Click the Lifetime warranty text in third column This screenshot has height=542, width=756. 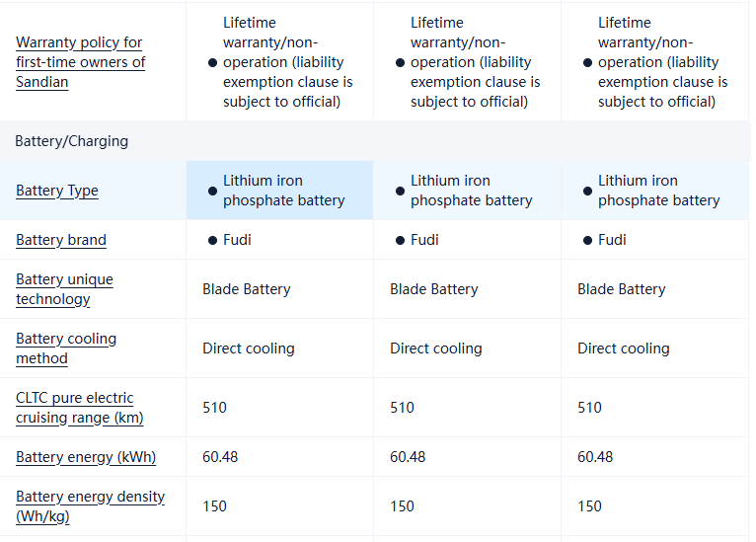tap(662, 62)
